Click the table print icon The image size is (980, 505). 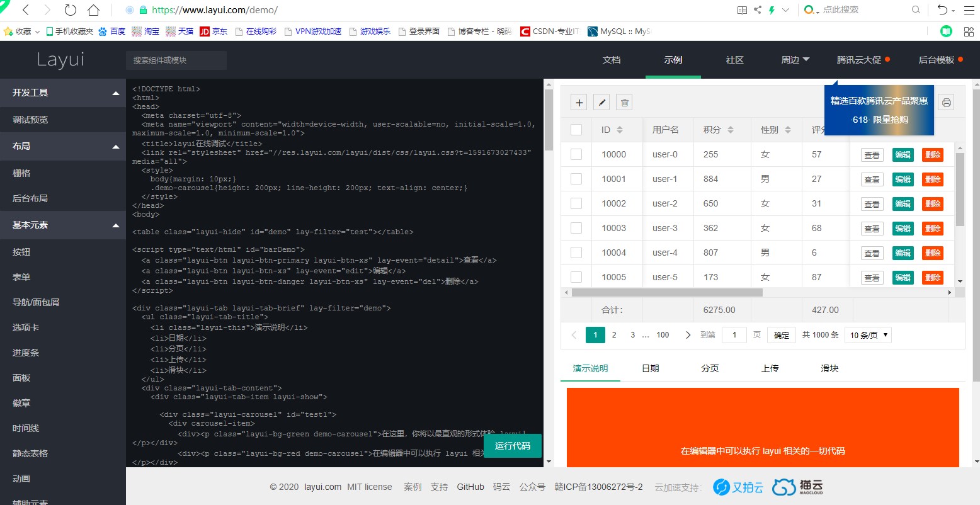946,103
